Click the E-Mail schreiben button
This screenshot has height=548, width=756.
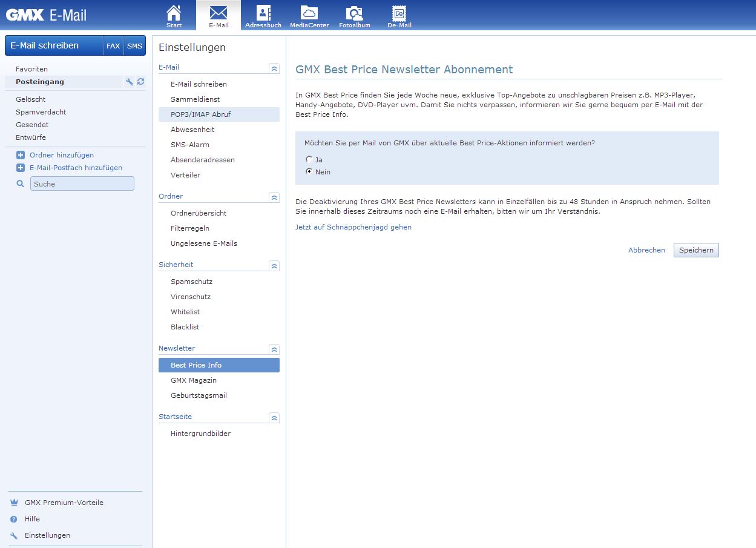54,45
